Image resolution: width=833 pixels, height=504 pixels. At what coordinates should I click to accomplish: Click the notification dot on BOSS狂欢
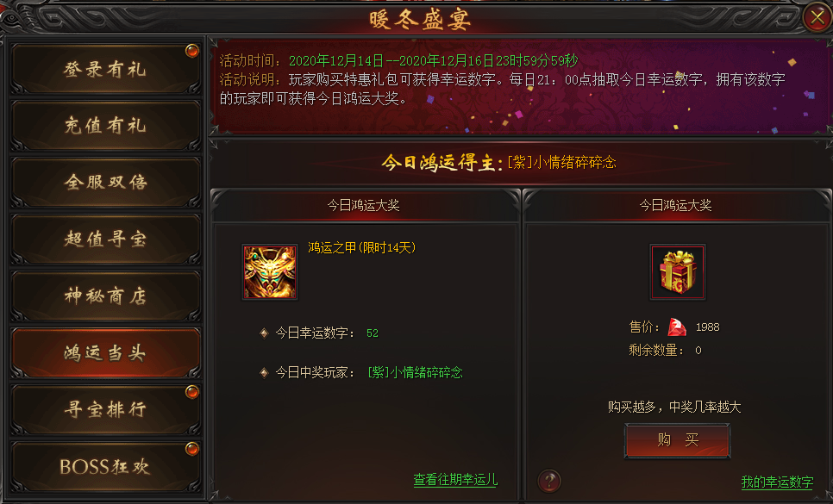(191, 449)
